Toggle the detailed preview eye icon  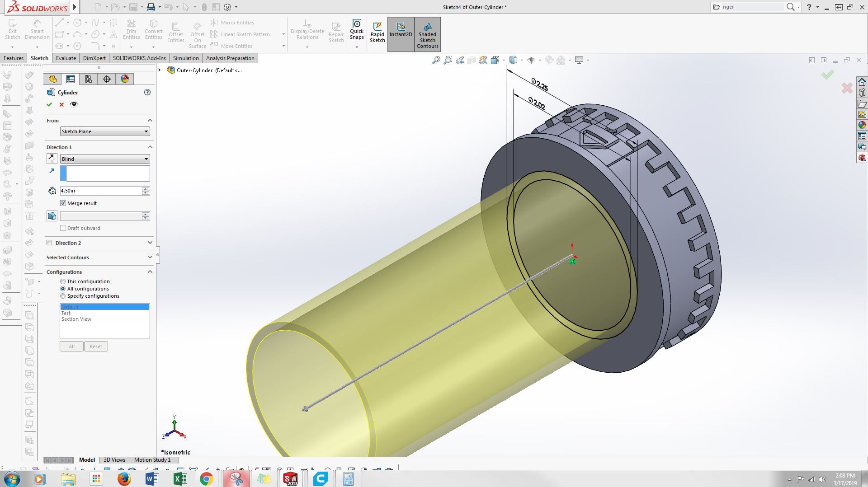click(x=74, y=104)
